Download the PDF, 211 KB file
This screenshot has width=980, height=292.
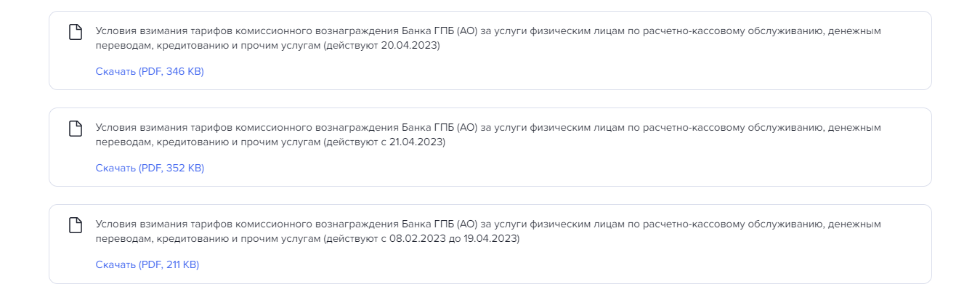point(147,264)
